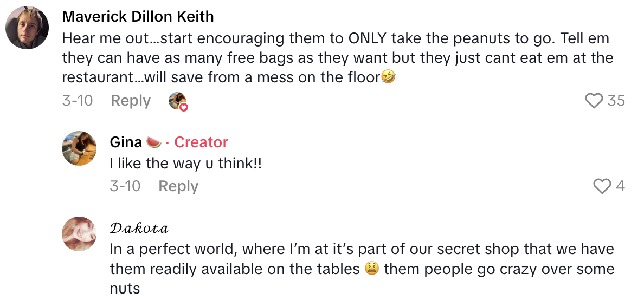
Task: Click the 35 likes count
Action: point(616,101)
